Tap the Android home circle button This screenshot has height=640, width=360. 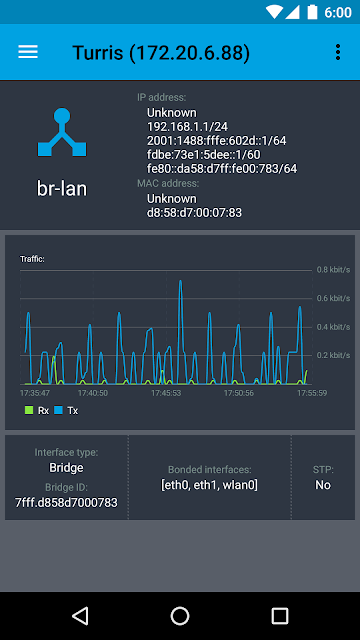180,616
